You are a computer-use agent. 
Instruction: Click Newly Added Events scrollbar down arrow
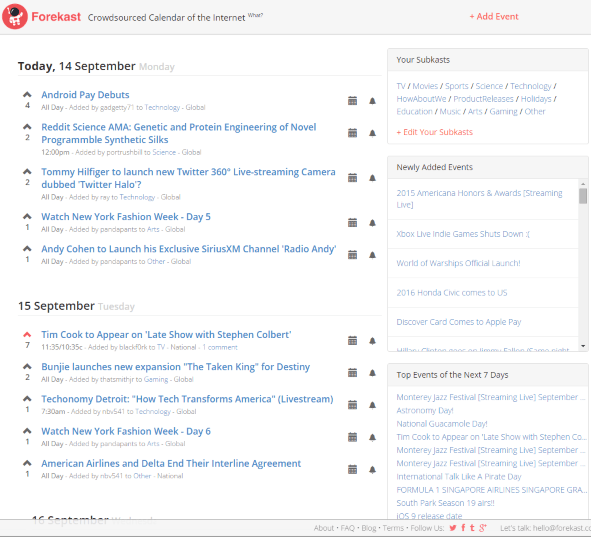(x=583, y=346)
